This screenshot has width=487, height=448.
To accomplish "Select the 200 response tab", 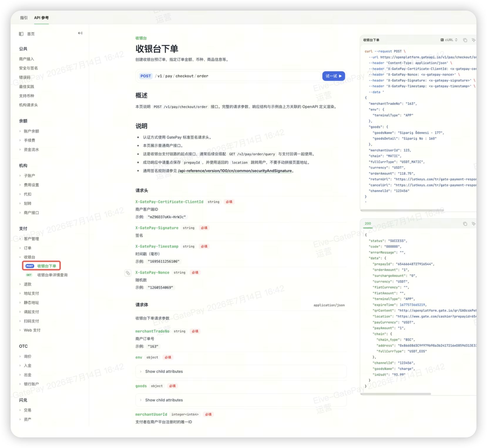I will [368, 224].
